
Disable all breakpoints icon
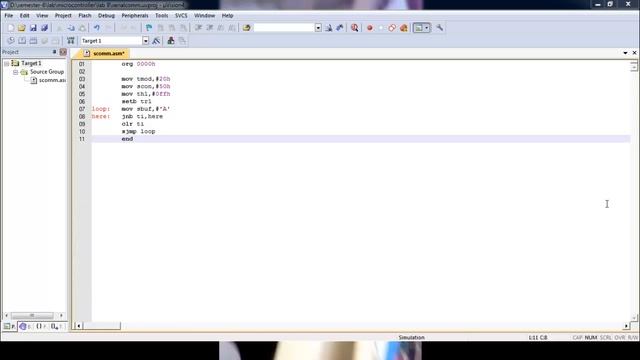pos(392,28)
